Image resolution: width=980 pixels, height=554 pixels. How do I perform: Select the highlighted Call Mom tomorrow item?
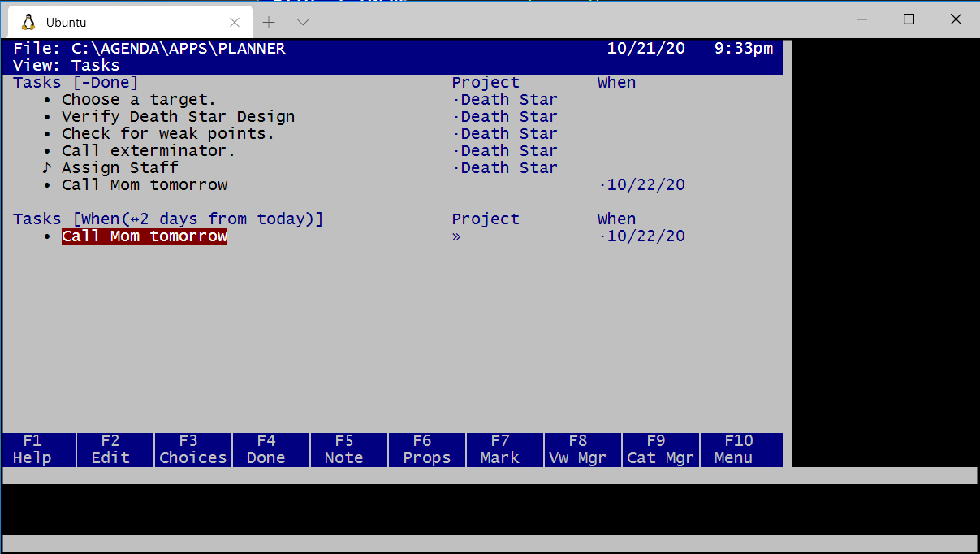pyautogui.click(x=145, y=236)
